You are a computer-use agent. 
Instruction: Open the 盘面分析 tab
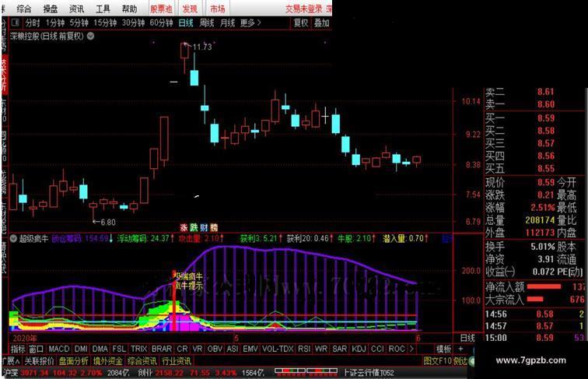click(73, 361)
